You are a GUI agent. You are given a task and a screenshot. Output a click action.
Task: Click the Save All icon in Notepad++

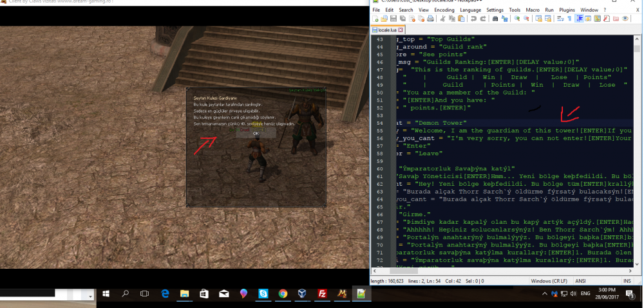402,19
